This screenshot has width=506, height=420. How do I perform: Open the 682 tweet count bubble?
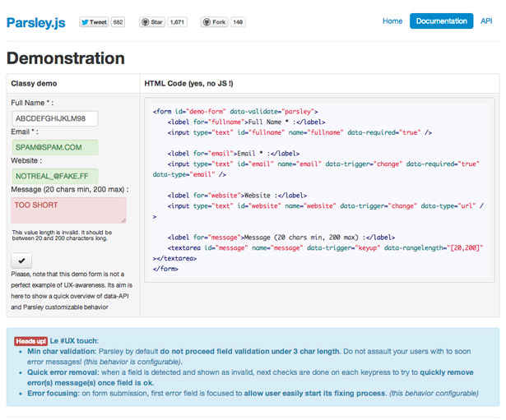(x=118, y=22)
